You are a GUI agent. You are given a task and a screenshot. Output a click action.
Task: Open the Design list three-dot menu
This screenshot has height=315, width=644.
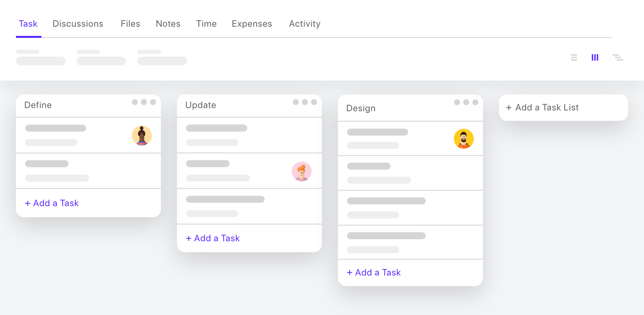(x=466, y=102)
